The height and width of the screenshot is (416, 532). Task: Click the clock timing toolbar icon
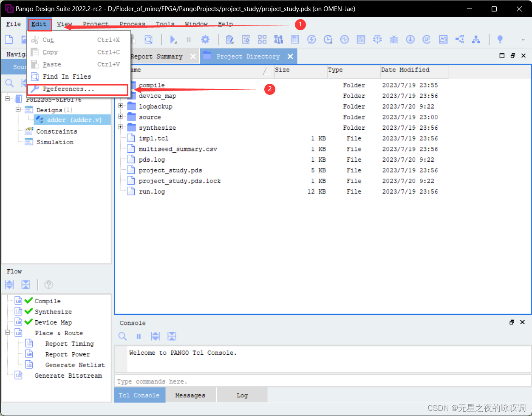click(328, 40)
